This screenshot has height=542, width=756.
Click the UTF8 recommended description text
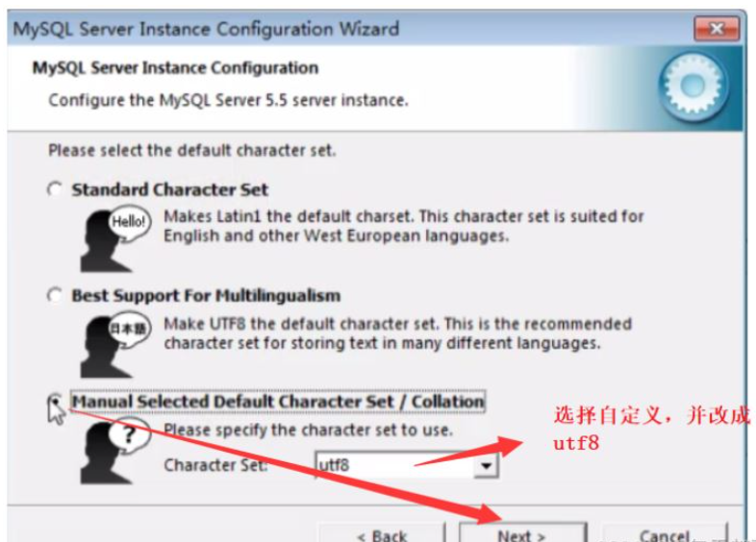[398, 333]
